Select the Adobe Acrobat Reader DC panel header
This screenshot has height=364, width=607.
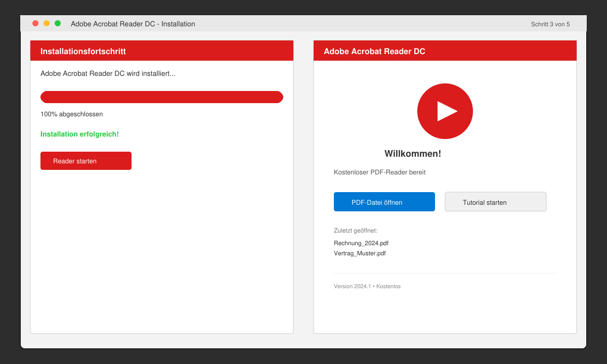point(445,51)
